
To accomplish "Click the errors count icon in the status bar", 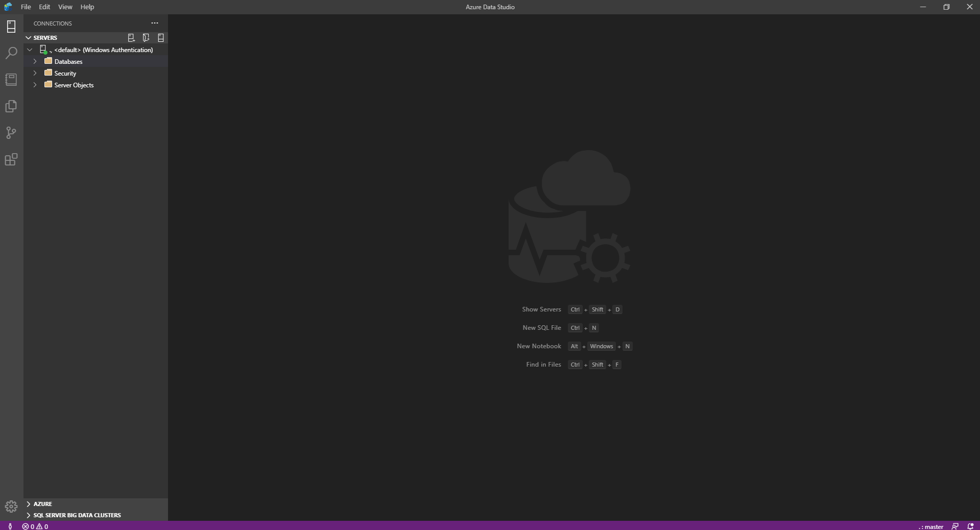I will [x=25, y=526].
